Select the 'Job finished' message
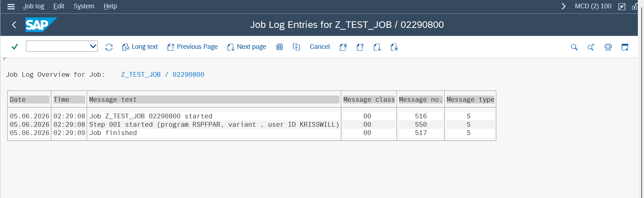This screenshot has height=198, width=644. click(113, 133)
